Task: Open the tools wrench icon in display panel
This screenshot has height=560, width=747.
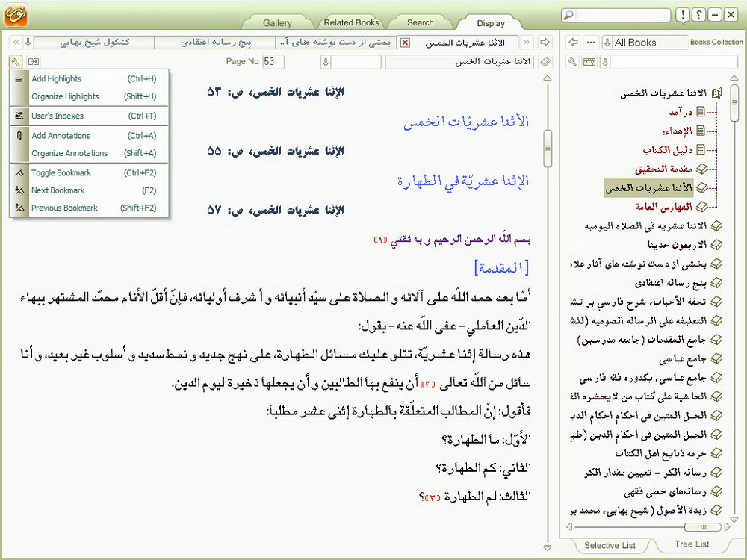Action: click(x=15, y=61)
